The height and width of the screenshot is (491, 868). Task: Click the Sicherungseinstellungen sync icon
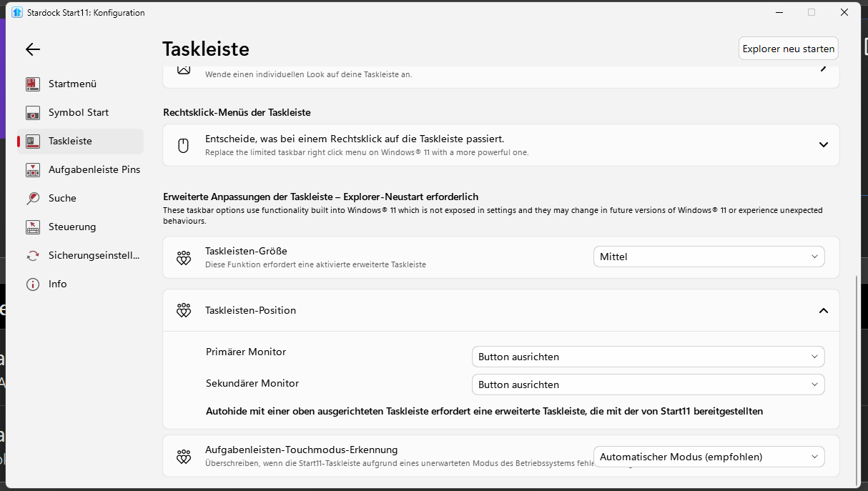click(x=33, y=256)
